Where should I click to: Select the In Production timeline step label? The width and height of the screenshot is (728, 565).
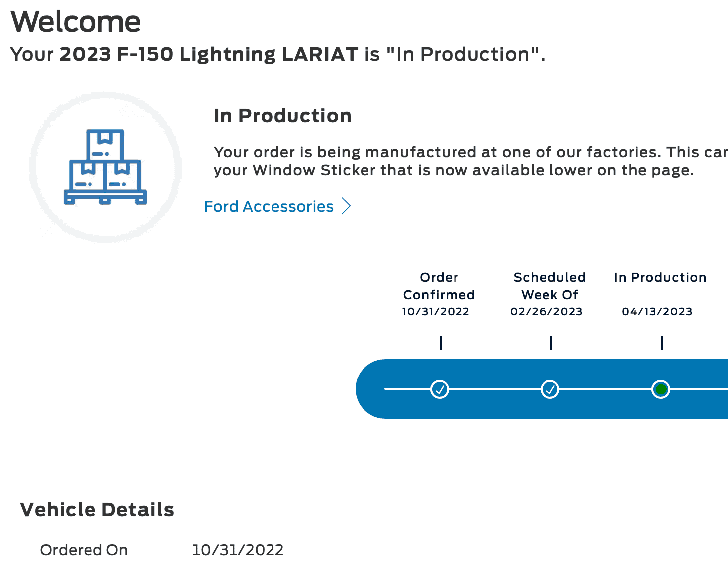[660, 277]
